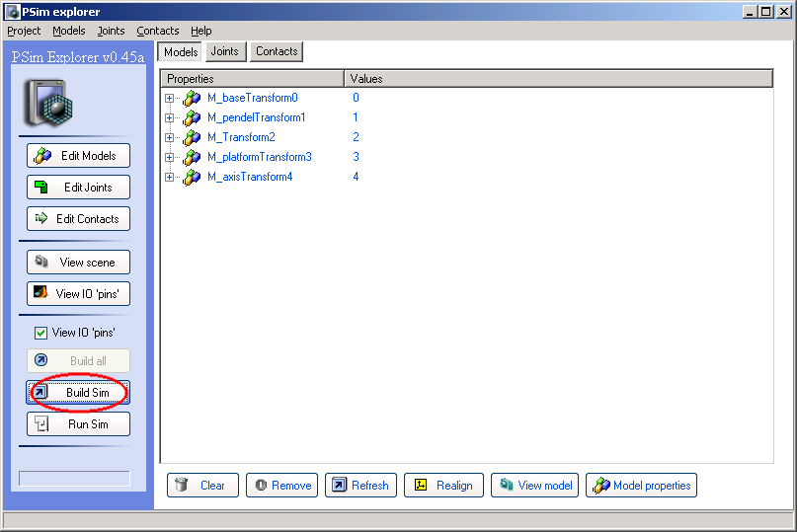Viewport: 797px width, 532px height.
Task: Click the PSim explorer title bar icon
Action: pos(12,12)
